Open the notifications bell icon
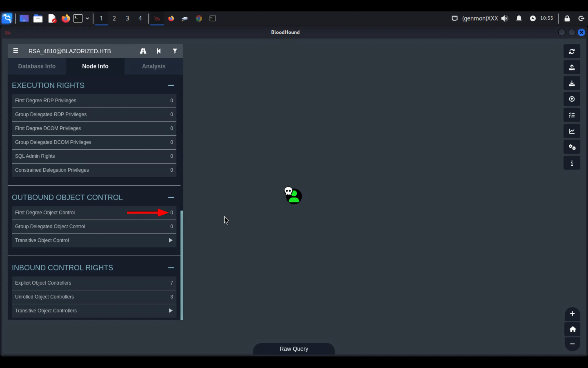Screen dimensions: 588x368 click(x=519, y=18)
